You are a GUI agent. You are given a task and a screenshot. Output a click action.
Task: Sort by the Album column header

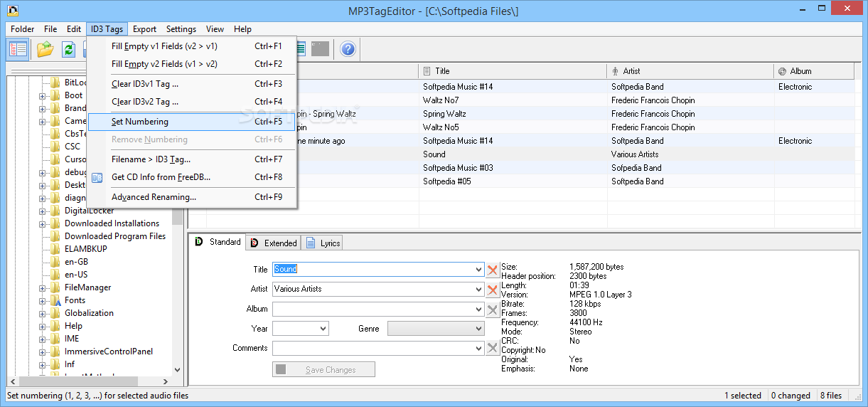click(x=814, y=71)
